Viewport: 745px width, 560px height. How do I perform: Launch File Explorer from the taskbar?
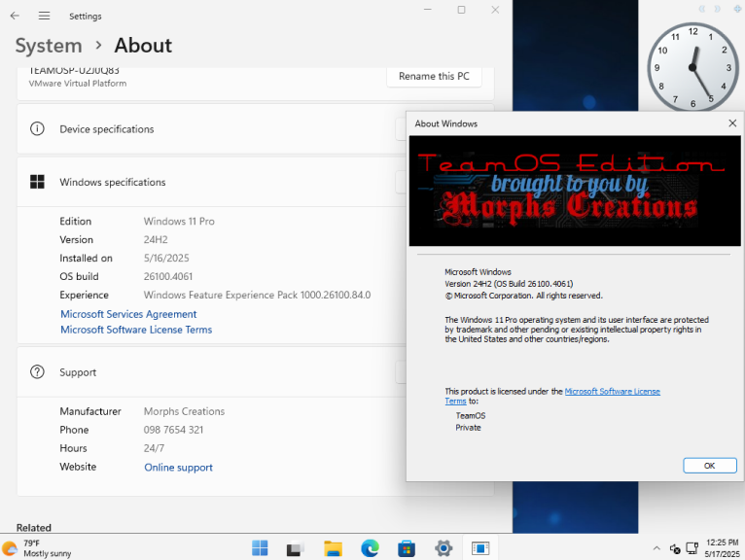(x=333, y=548)
